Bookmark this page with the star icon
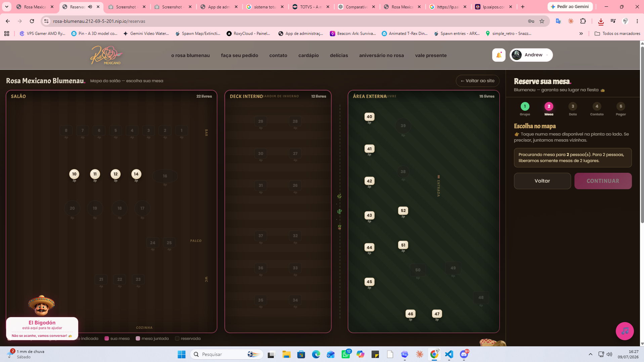This screenshot has height=362, width=644. click(x=542, y=21)
